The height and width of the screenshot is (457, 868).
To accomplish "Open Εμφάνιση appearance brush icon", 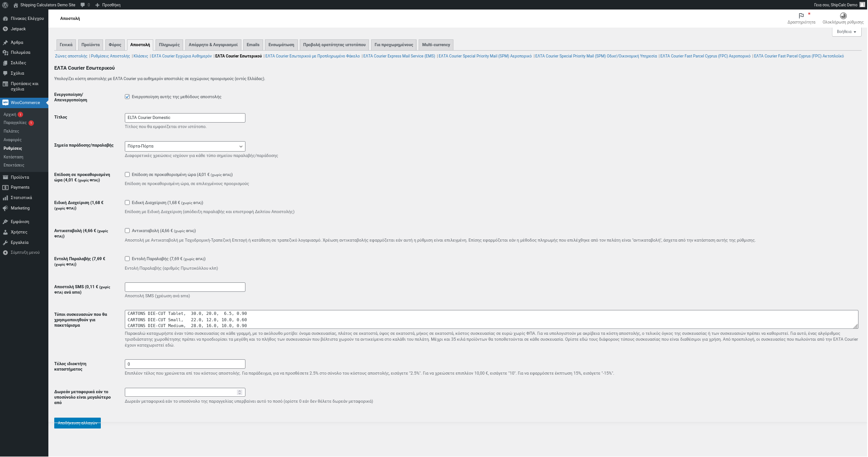I will point(5,222).
